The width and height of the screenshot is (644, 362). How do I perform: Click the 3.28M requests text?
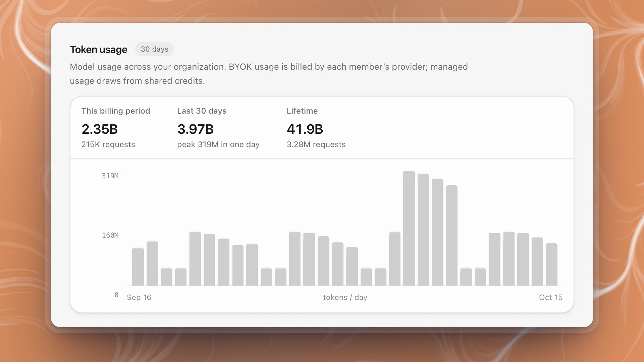[316, 144]
